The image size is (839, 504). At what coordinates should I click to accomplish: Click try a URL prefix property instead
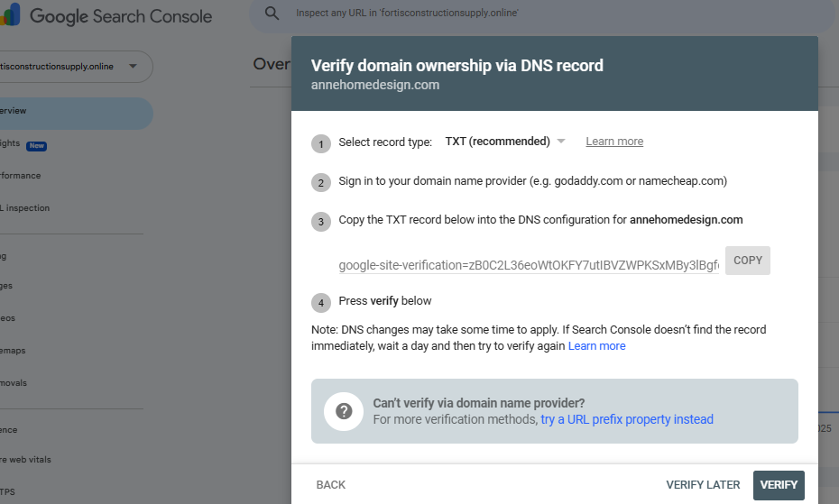tap(627, 419)
